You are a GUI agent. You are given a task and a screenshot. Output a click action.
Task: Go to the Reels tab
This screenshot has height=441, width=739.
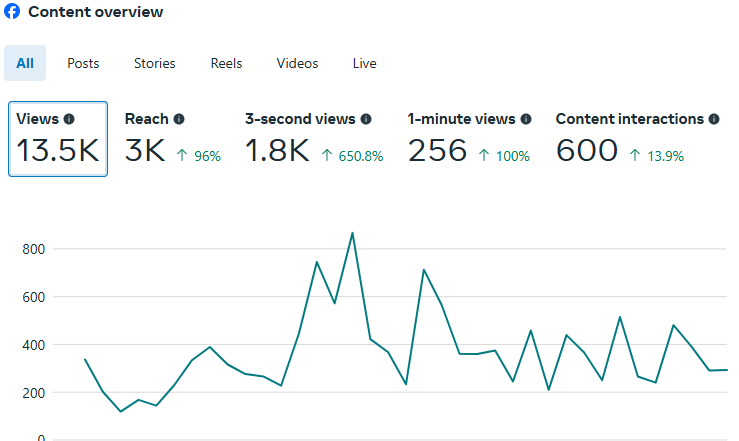(226, 63)
